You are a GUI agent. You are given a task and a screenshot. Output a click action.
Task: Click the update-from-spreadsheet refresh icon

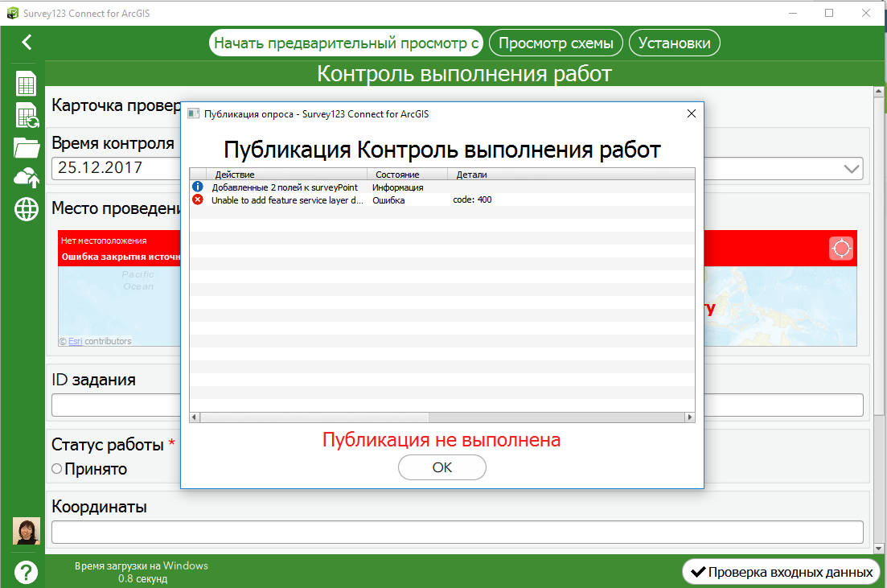[x=26, y=116]
